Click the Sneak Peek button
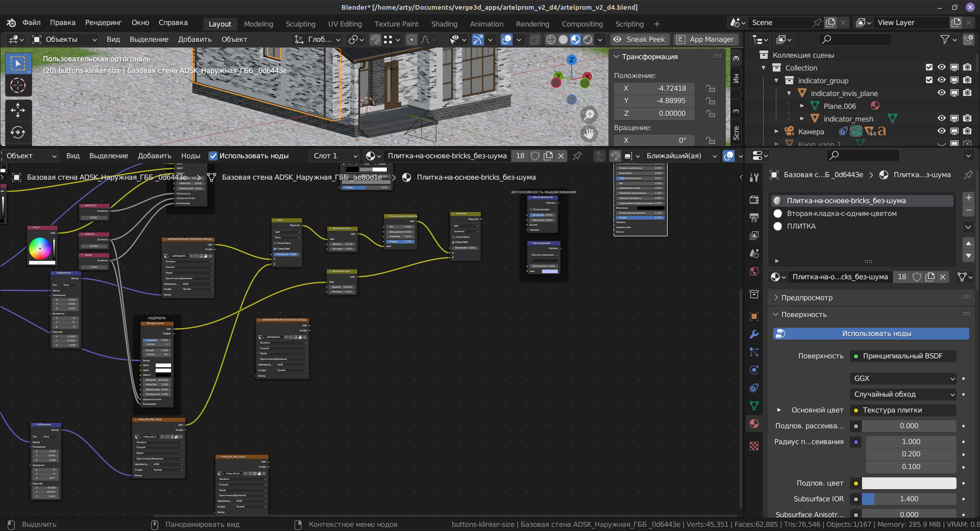 (640, 39)
